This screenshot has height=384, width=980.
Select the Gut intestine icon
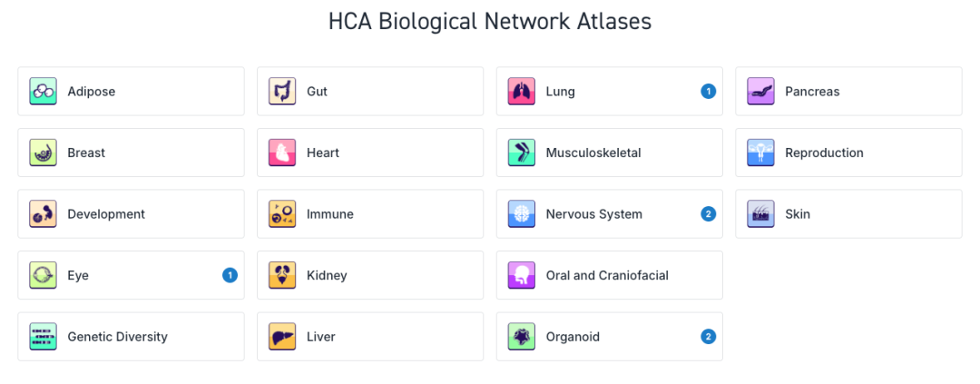pyautogui.click(x=282, y=92)
